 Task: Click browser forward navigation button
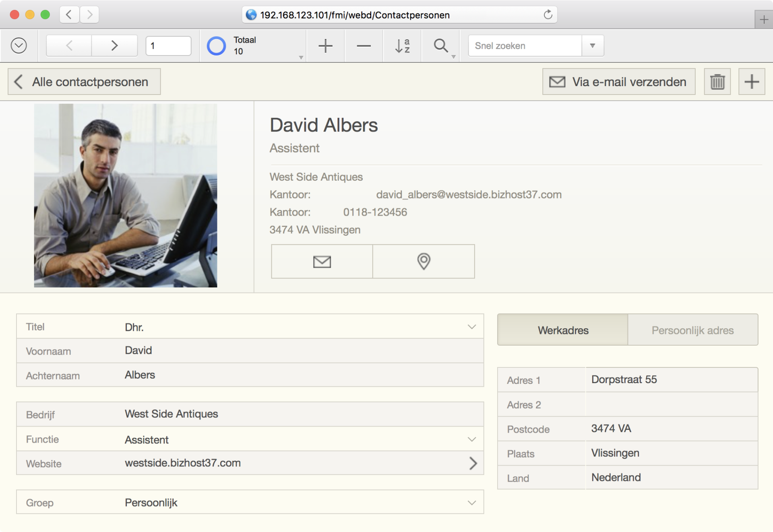pyautogui.click(x=89, y=15)
